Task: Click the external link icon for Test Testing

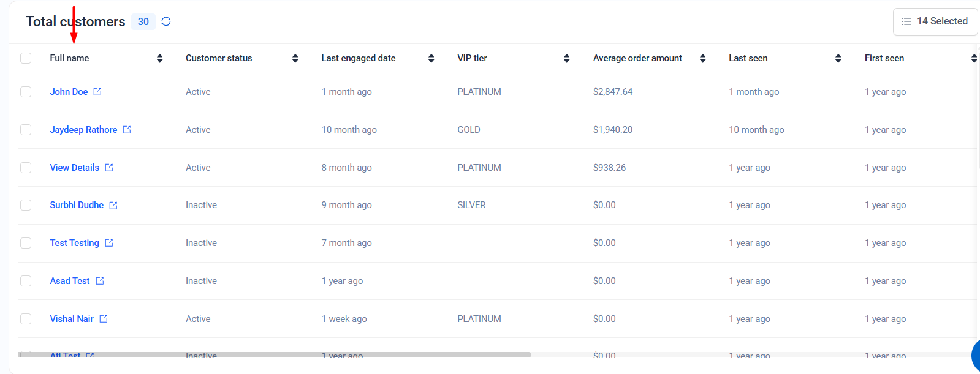Action: [x=109, y=243]
